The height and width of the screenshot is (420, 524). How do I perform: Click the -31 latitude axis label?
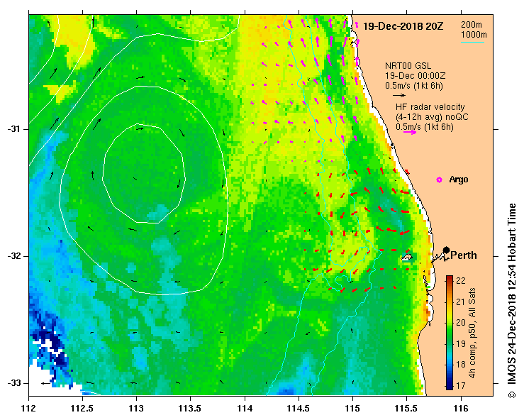point(13,129)
